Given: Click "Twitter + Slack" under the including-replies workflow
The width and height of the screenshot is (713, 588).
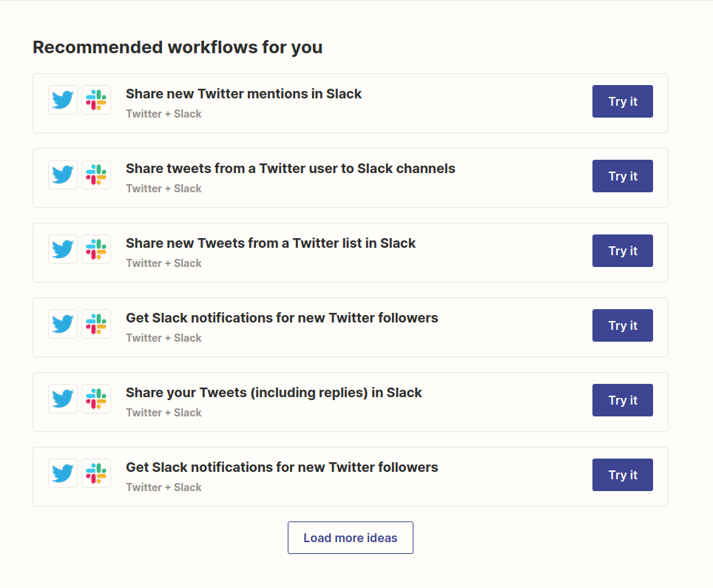Looking at the screenshot, I should click(x=163, y=413).
